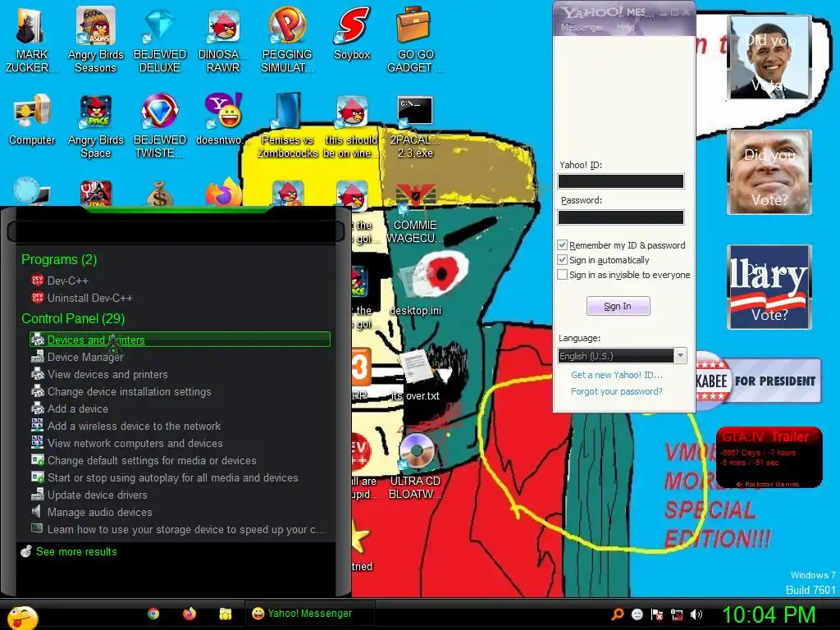Click the 10:04 PM taskbar clock

coord(769,615)
